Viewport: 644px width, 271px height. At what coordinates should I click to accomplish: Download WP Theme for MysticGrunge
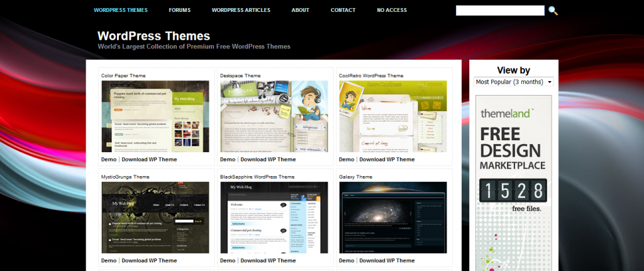click(150, 260)
